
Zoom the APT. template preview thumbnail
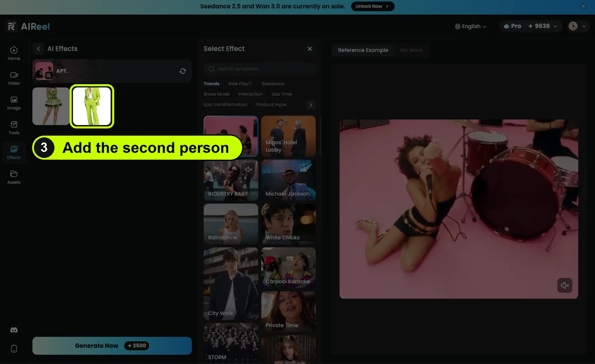[49, 76]
